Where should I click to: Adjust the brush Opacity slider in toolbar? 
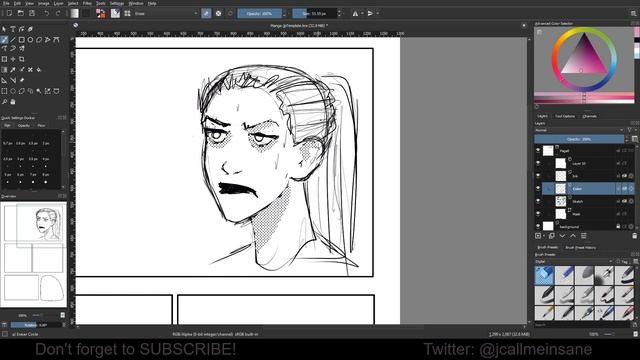pos(260,13)
